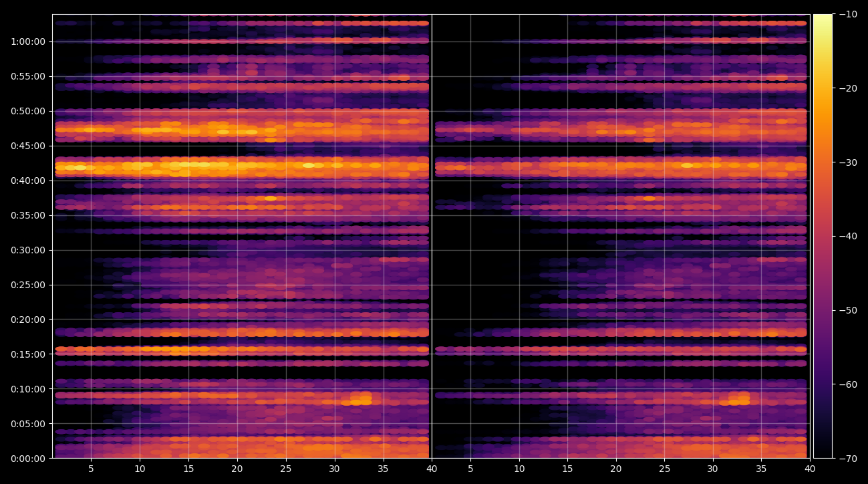Select tick label 25 under right heatmap
This screenshot has width=868, height=484.
[x=665, y=469]
